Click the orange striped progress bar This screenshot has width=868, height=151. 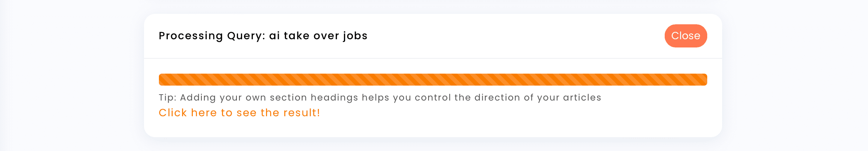point(433,80)
